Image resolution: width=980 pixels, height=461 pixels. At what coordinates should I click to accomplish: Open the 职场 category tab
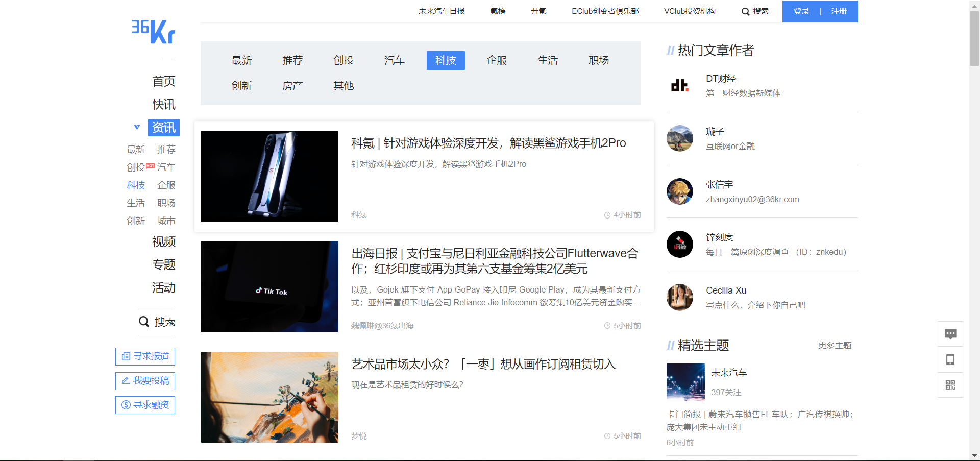point(599,60)
